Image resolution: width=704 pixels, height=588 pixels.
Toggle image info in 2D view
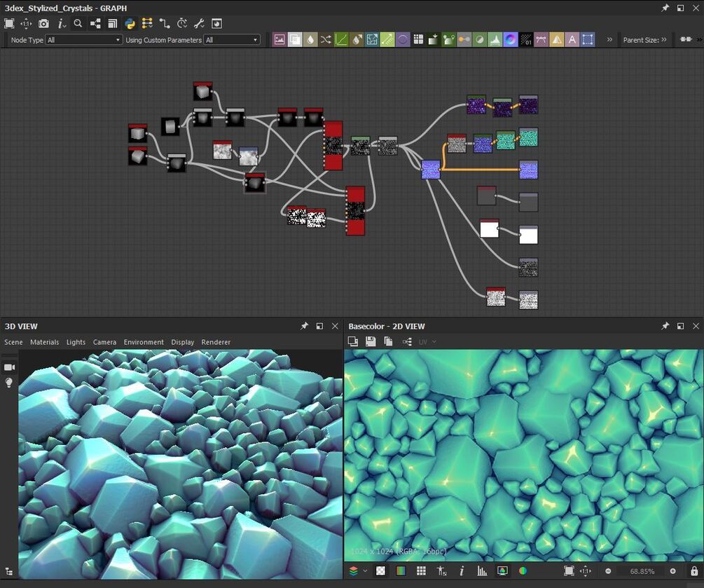pyautogui.click(x=462, y=571)
